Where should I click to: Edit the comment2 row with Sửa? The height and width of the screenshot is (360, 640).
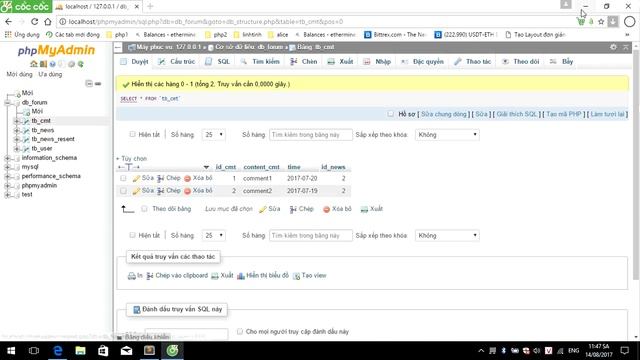(143, 191)
